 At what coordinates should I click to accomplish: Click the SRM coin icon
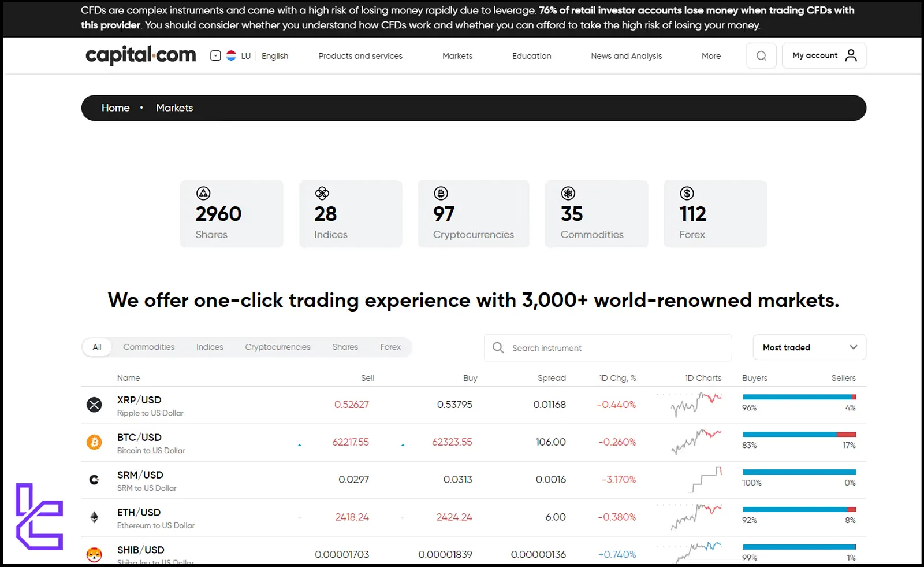click(94, 480)
